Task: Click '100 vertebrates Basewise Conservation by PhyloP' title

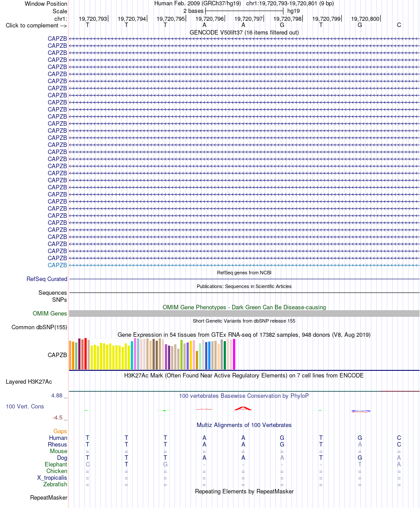Action: (244, 396)
